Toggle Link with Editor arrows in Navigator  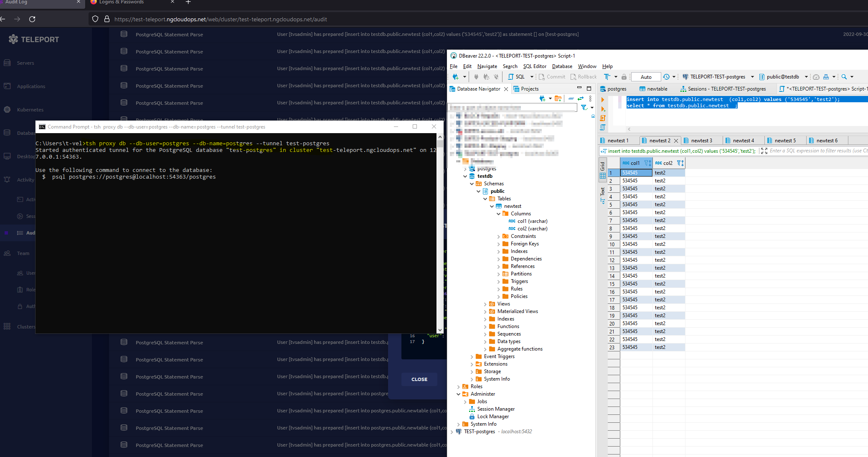[x=581, y=98]
